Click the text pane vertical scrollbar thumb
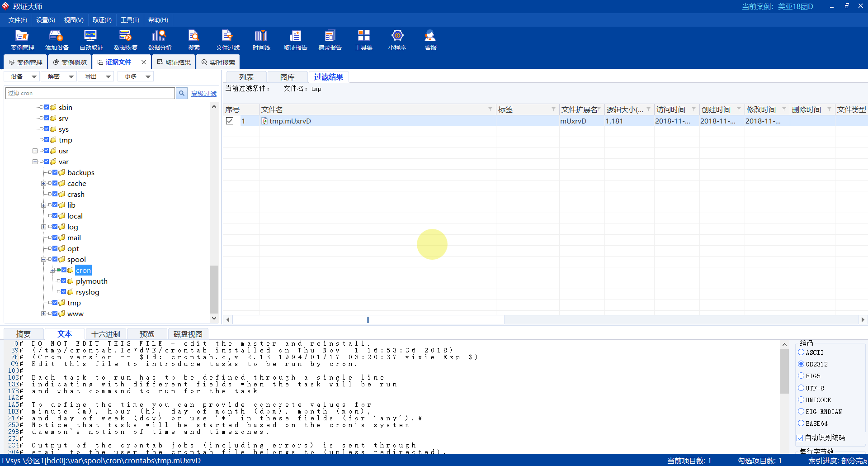Screen dimensions: 868x466 click(784, 371)
